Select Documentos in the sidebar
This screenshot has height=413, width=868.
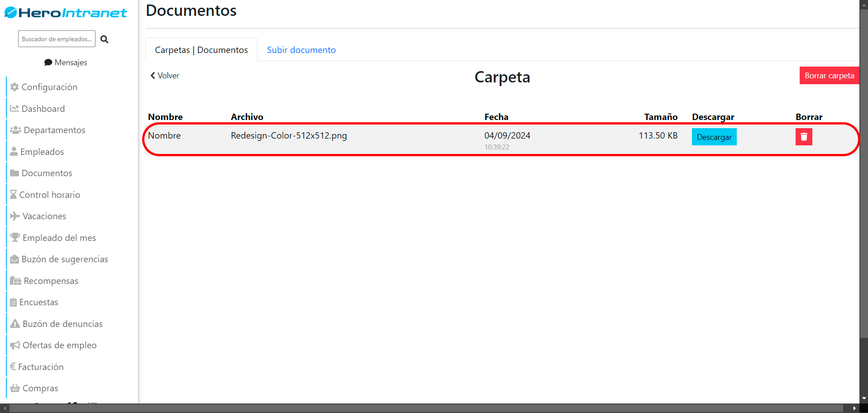pos(47,173)
